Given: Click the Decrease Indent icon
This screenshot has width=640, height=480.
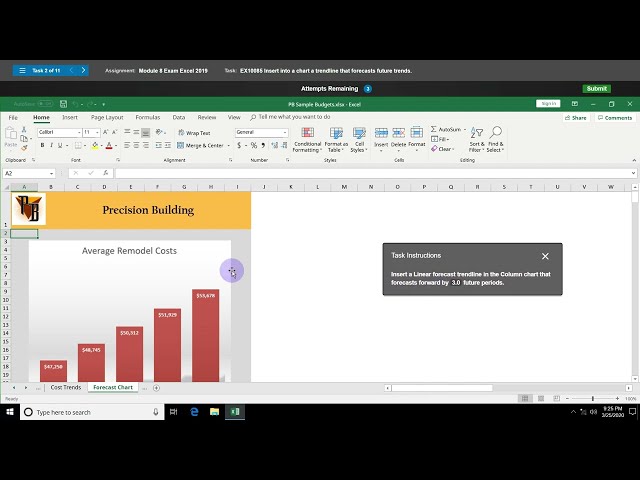Looking at the screenshot, I should tap(158, 145).
